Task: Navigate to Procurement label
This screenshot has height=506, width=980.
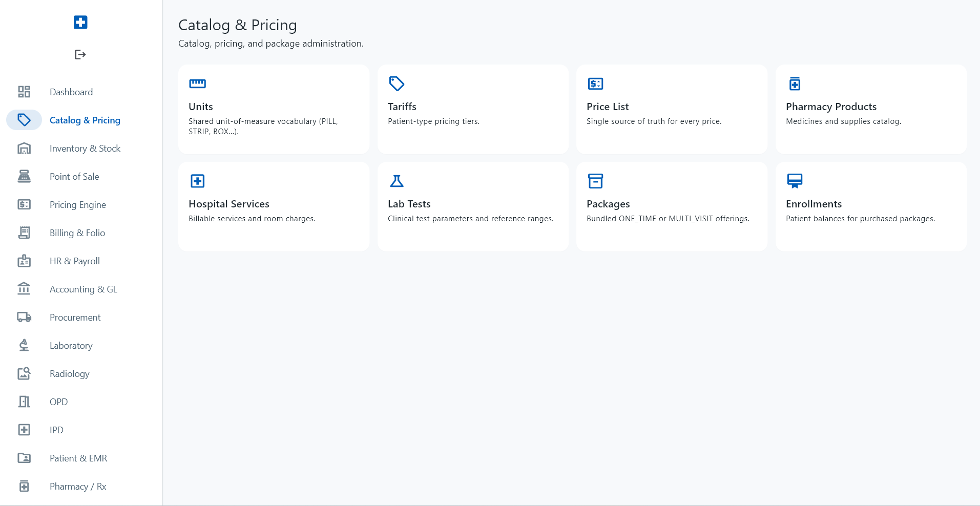Action: click(75, 318)
